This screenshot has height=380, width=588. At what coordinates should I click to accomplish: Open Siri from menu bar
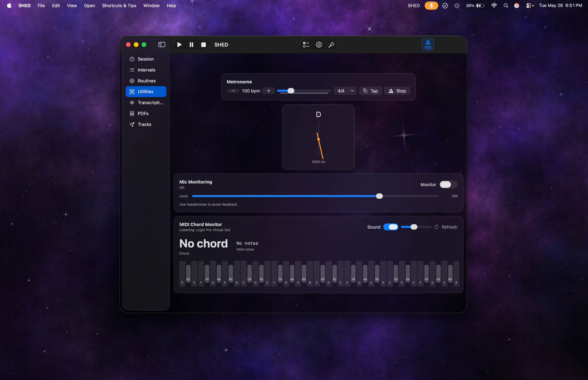(x=517, y=5)
